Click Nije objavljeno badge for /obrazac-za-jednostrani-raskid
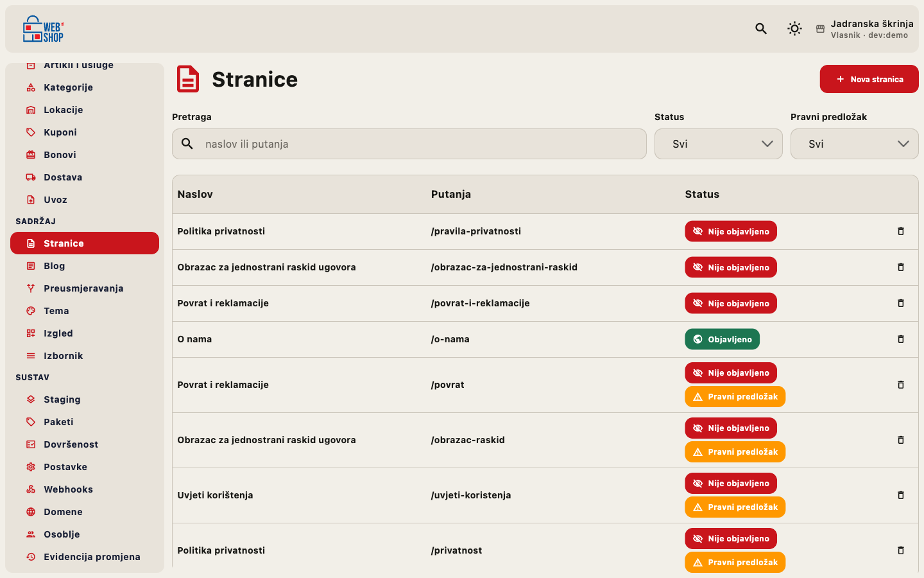924x578 pixels. [x=731, y=267]
